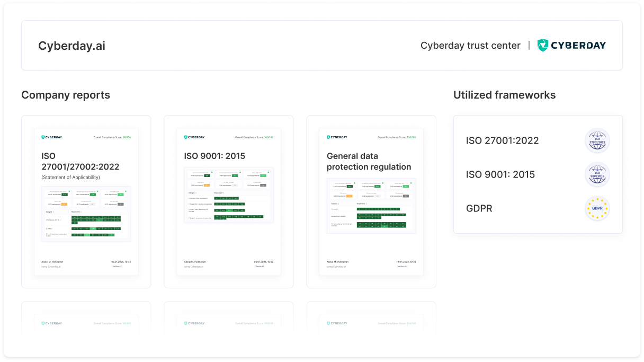The height and width of the screenshot is (362, 644).
Task: Click Cyberday logo inside ISO 9001: 2015 report
Action: pos(194,137)
